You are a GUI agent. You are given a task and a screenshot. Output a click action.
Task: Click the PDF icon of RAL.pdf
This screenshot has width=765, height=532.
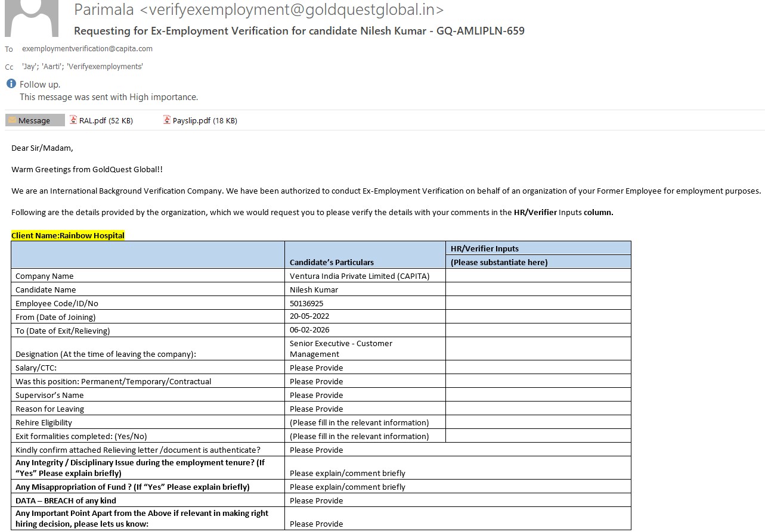pyautogui.click(x=73, y=120)
